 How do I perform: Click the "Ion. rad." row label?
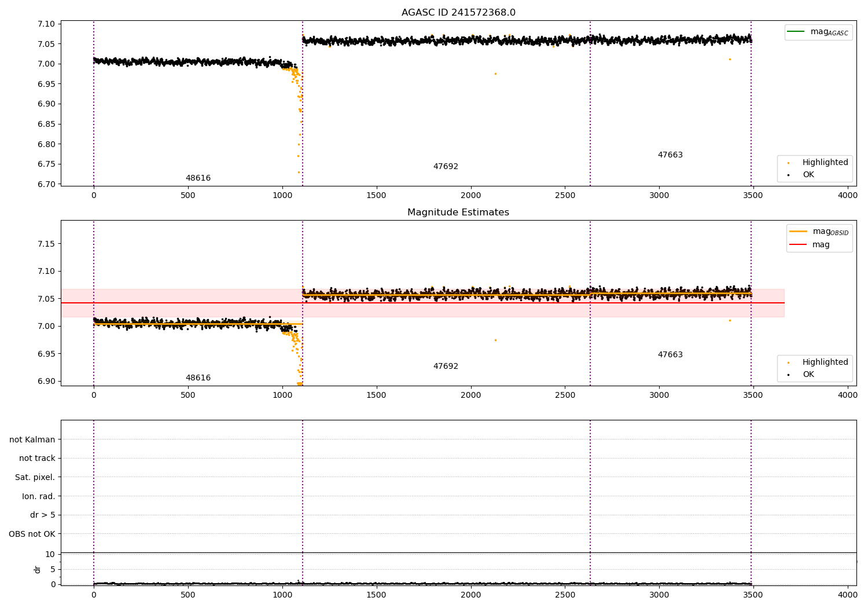click(x=39, y=496)
